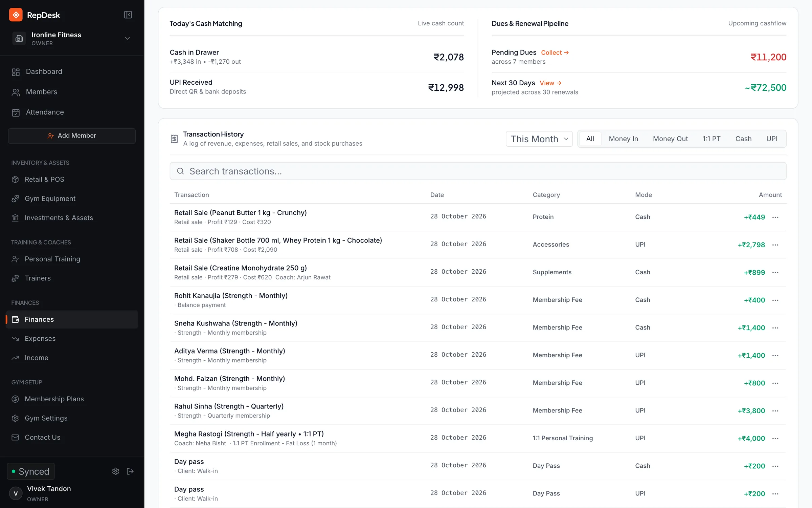Viewport: 812px width, 508px height.
Task: Open the Attendance page
Action: 72,112
